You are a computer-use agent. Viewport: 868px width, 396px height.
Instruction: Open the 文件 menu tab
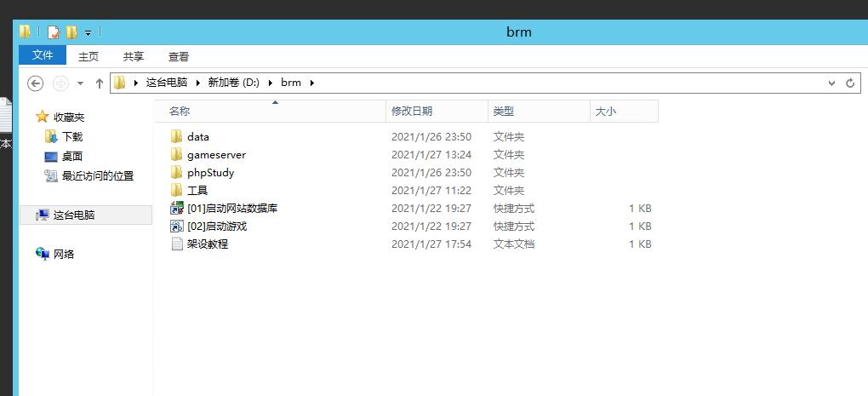(43, 56)
